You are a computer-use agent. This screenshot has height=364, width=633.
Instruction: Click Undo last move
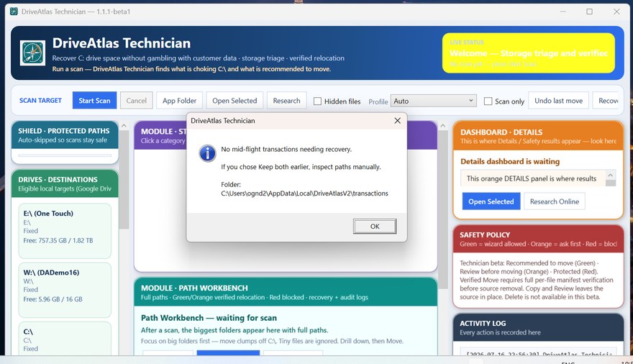[559, 101]
